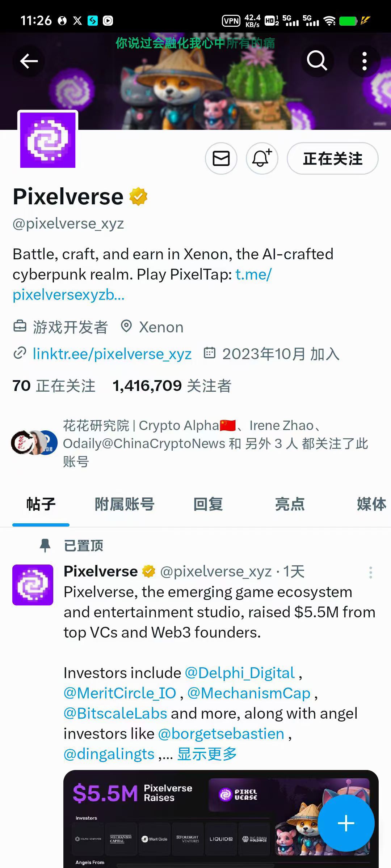Open the linktr.ee/pixelverse_xyz link

click(x=112, y=354)
